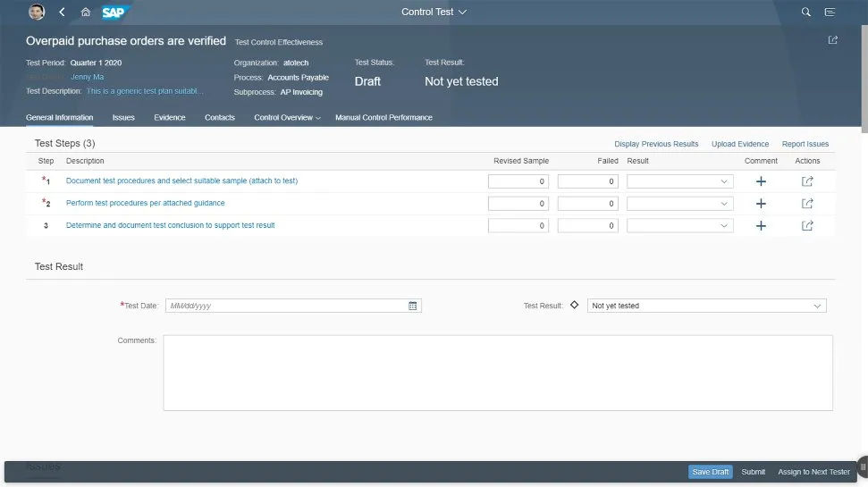Click the Save Draft button
The height and width of the screenshot is (487, 868).
pos(711,472)
